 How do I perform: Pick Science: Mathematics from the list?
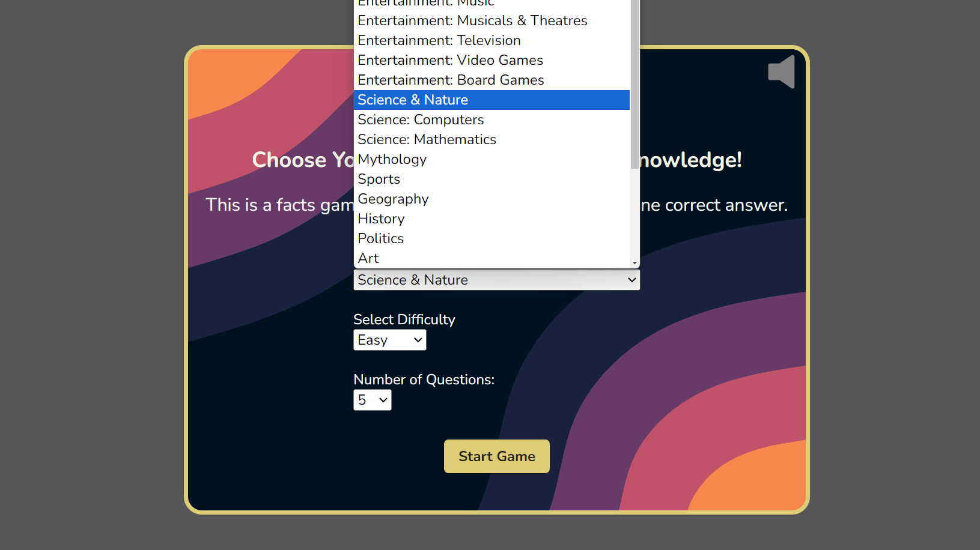click(x=427, y=139)
